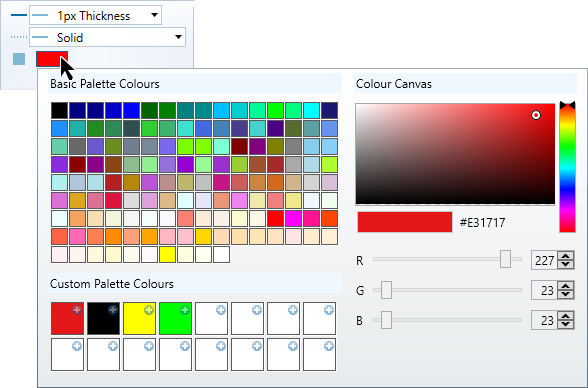Click inside the colour canvas gradient
Screen dimensions: 588x388
pyautogui.click(x=455, y=154)
